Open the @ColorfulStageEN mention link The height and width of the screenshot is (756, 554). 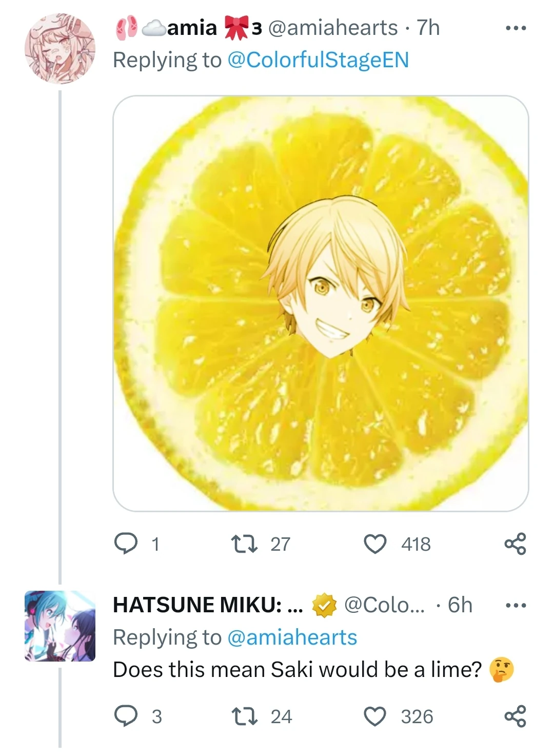318,60
